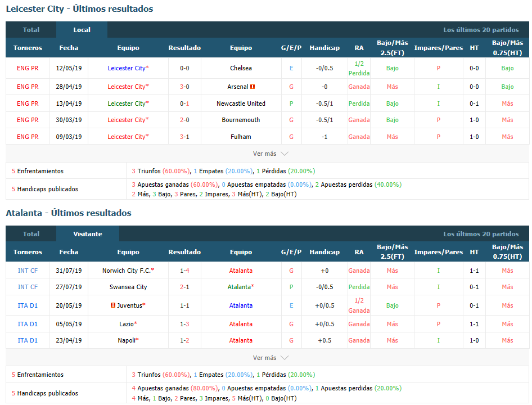Click Handicap column header in Atalanta table
Screen dimensions: 532x405
(x=324, y=252)
